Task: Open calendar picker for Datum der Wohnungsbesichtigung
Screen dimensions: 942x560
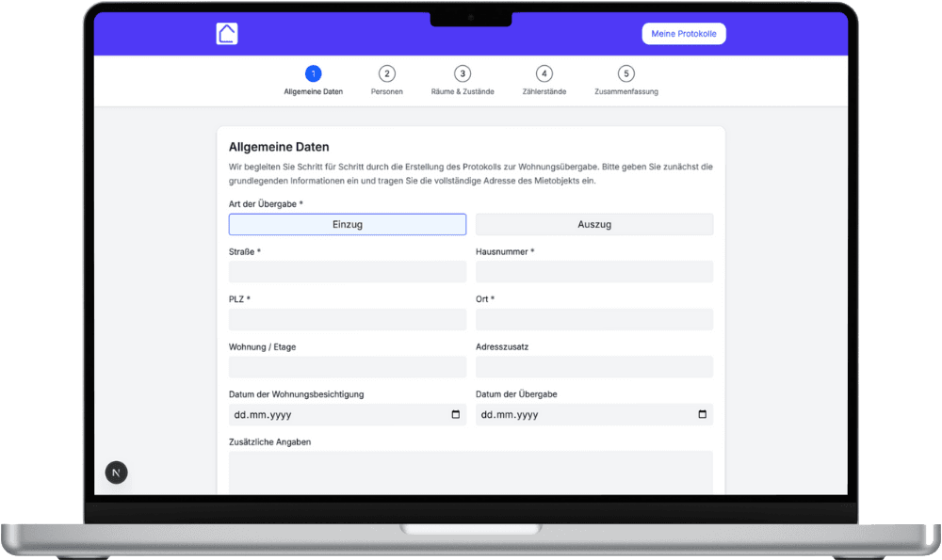Action: tap(456, 414)
